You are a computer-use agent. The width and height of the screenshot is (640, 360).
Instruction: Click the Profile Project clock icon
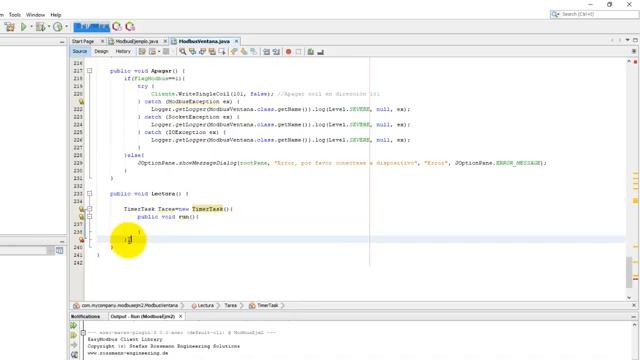58,27
